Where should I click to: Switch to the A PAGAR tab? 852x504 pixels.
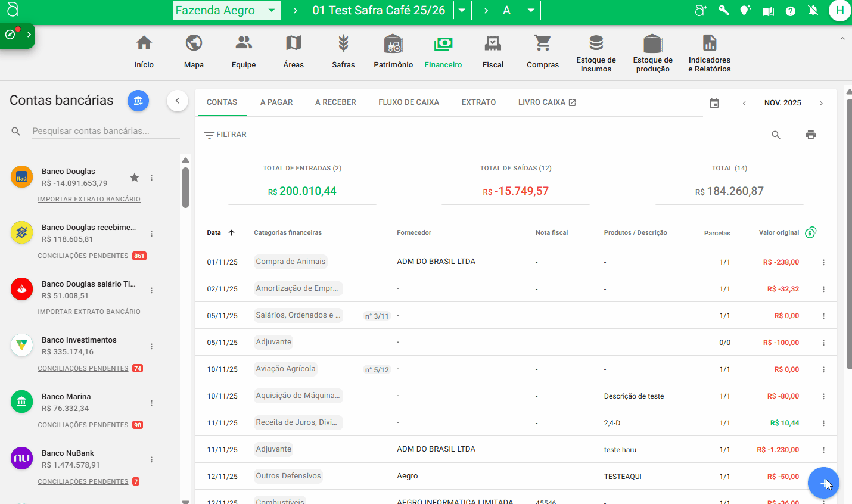pos(276,102)
